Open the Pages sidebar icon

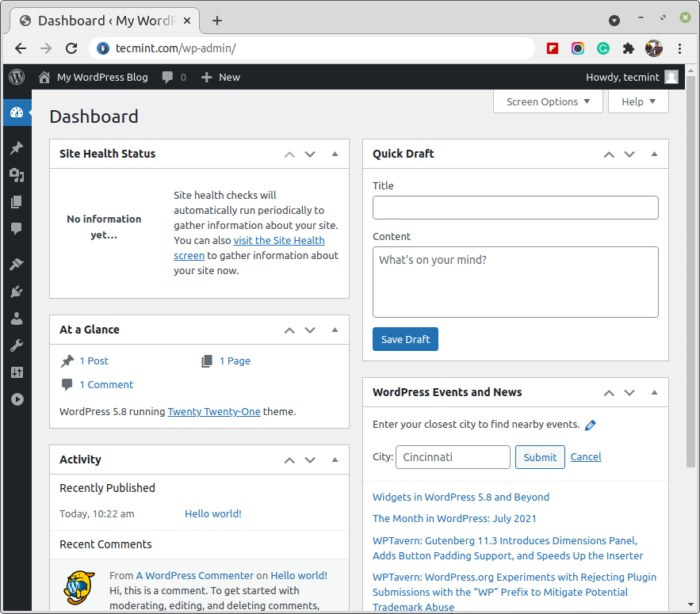(x=16, y=202)
